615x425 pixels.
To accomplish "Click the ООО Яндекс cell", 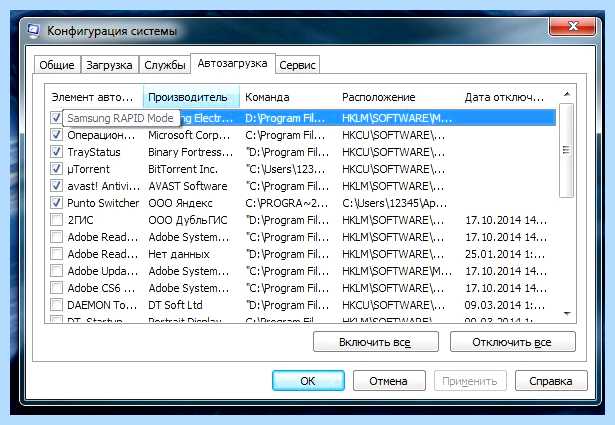I will (x=180, y=203).
